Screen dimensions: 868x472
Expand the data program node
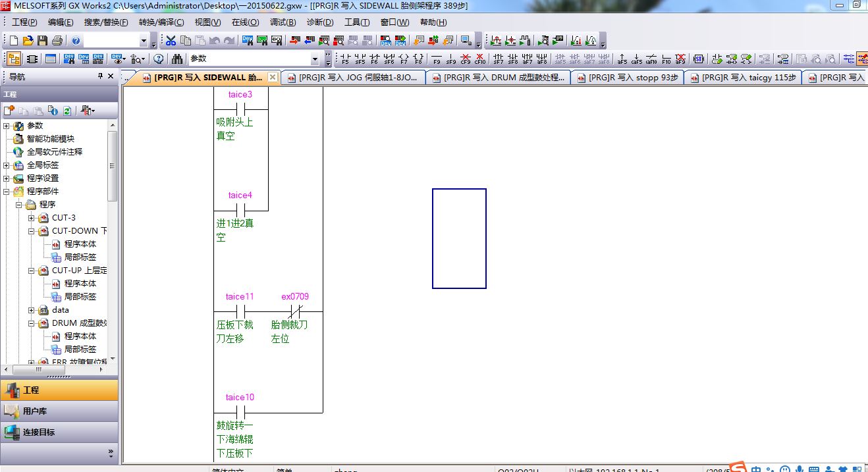32,310
